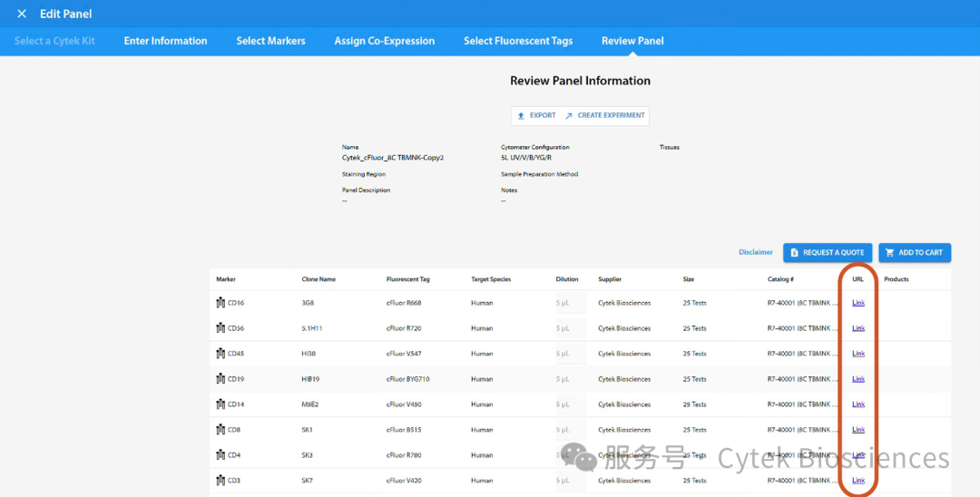Click the antibody icon beside CD19
This screenshot has height=497, width=980.
(220, 379)
